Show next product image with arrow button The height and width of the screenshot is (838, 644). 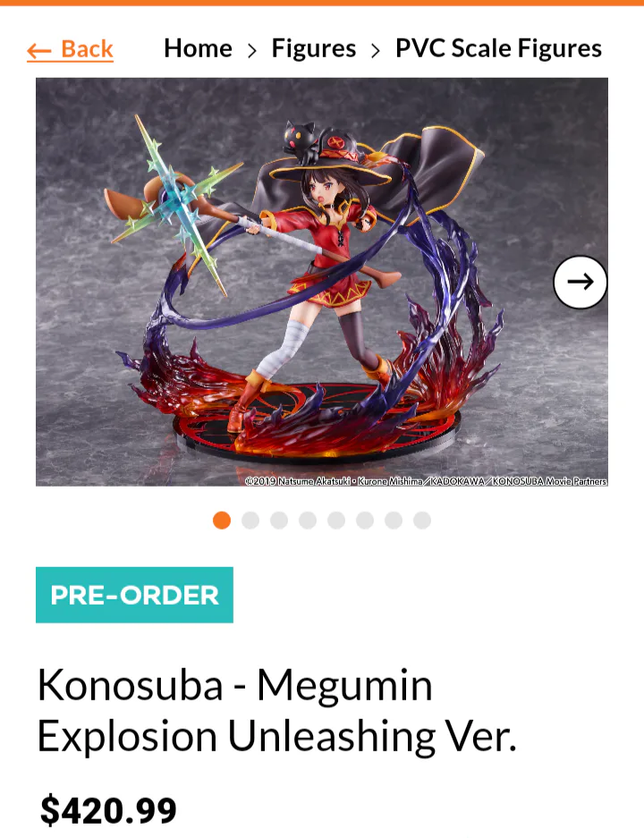tap(580, 282)
